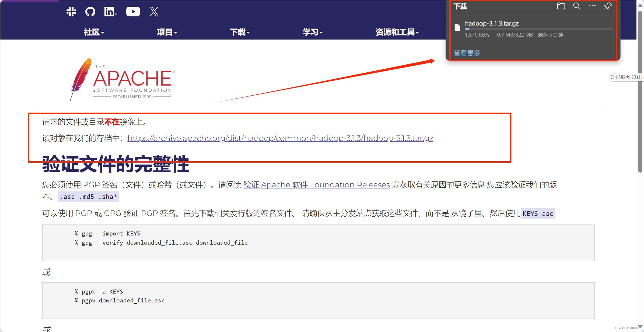Open the GitHub icon link
This screenshot has width=644, height=332.
click(x=90, y=12)
